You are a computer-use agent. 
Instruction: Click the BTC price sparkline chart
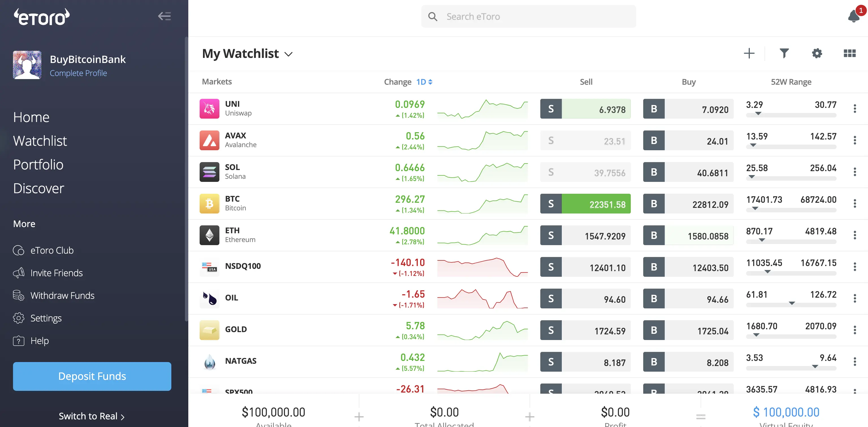click(x=482, y=204)
